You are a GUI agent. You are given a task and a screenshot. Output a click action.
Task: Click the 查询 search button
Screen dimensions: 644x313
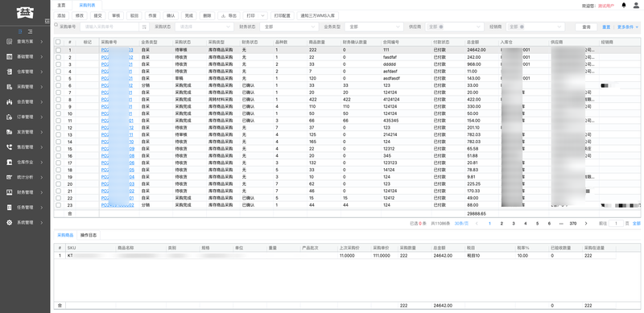point(586,27)
